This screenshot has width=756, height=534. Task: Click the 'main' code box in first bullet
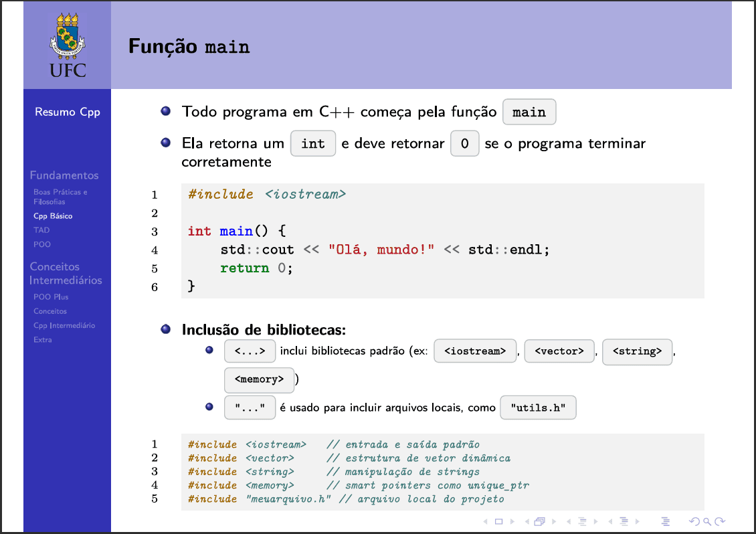529,112
